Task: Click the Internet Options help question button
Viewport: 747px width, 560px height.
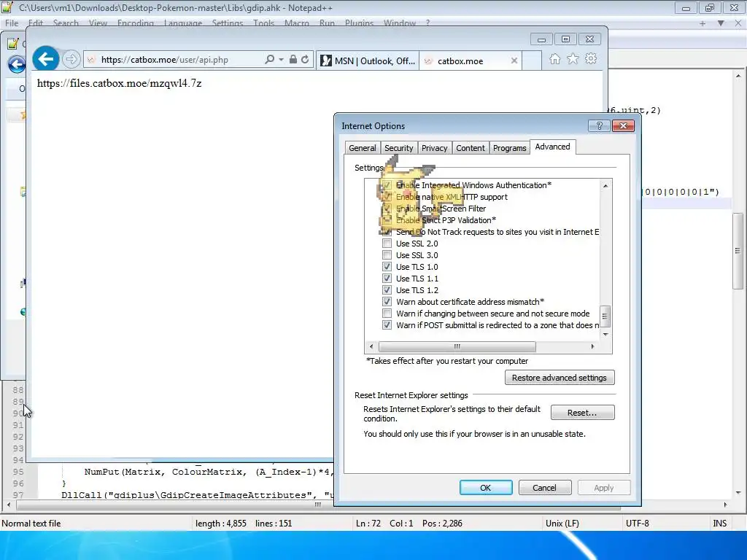Action: (x=600, y=125)
